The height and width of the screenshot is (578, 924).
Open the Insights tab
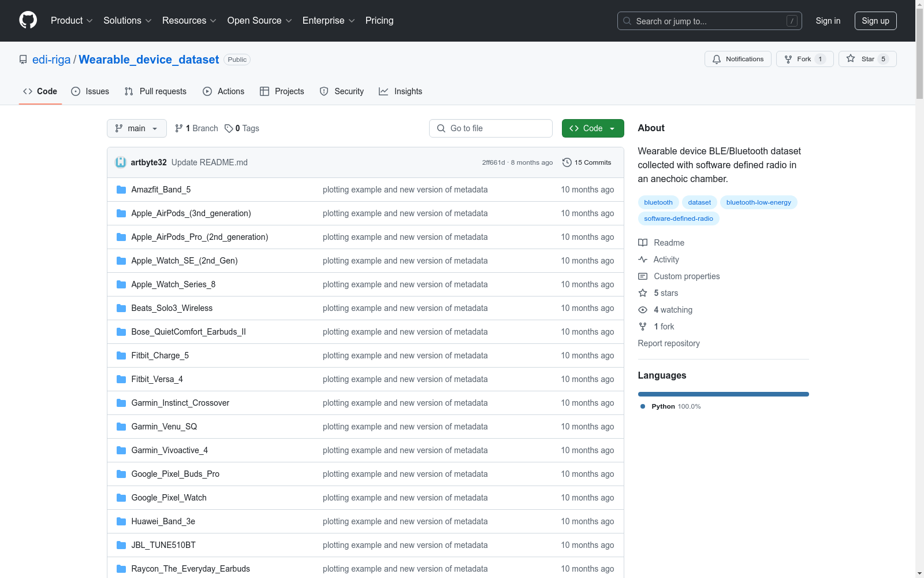(401, 91)
